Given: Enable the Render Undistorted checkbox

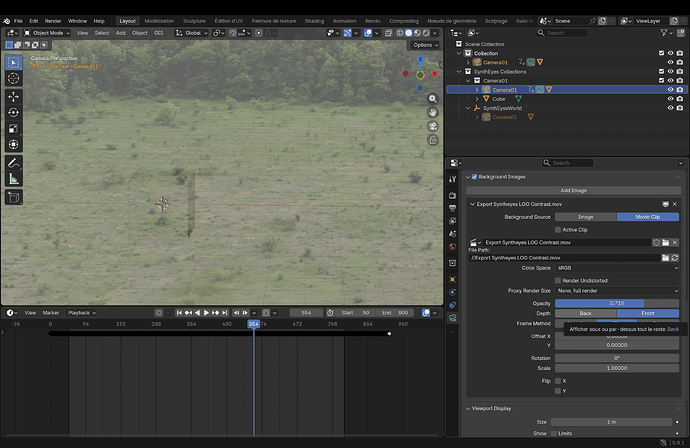Looking at the screenshot, I should (558, 280).
